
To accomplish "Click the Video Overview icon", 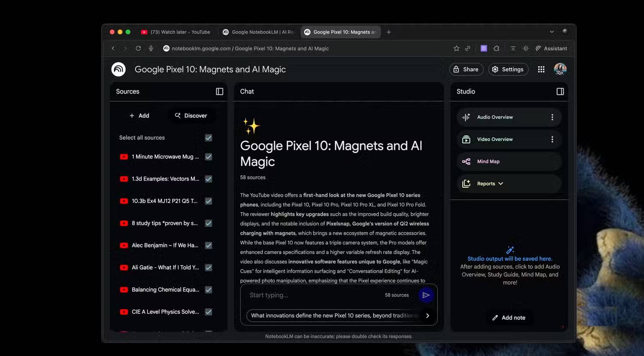I will 466,140.
